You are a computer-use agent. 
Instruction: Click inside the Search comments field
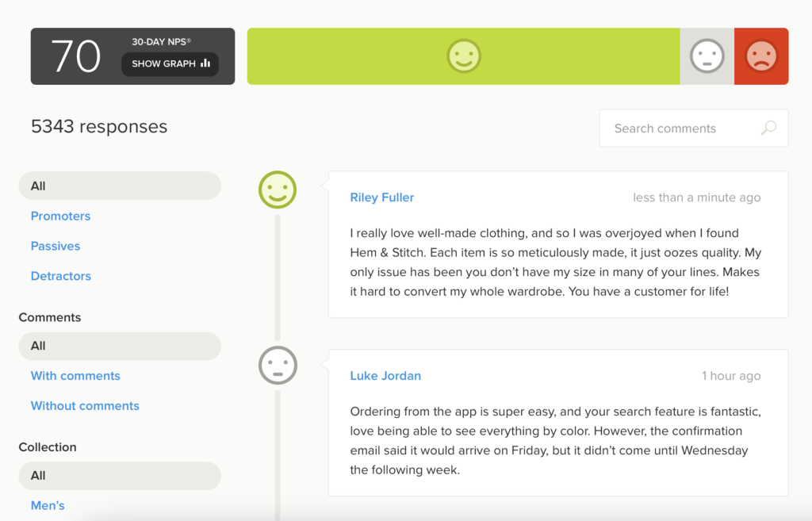(682, 128)
